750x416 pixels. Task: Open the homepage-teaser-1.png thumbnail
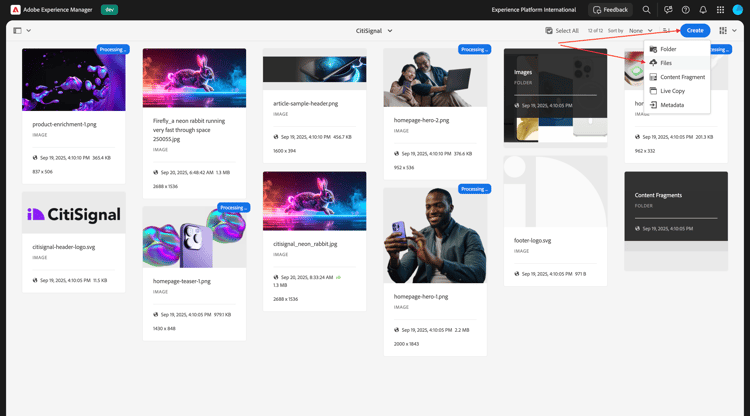point(194,237)
